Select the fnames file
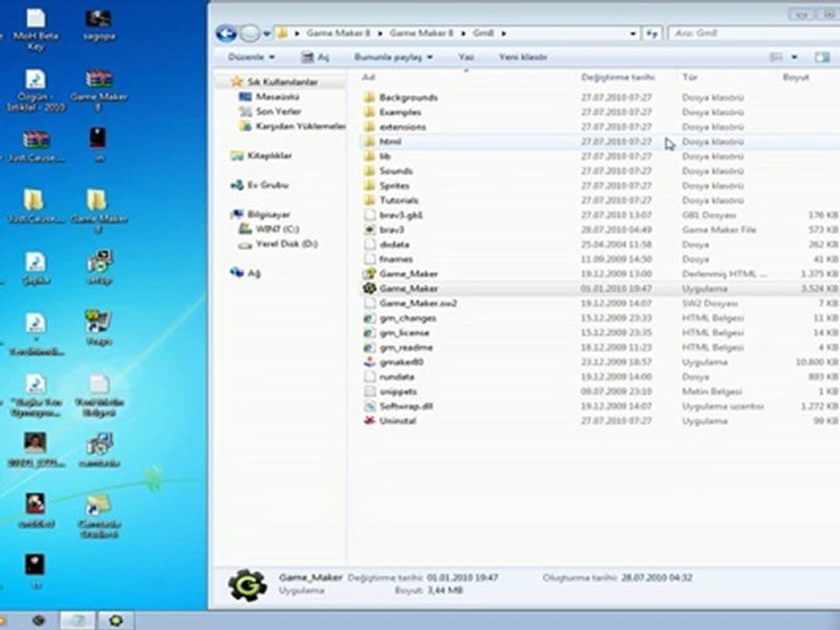The height and width of the screenshot is (630, 840). coord(395,259)
